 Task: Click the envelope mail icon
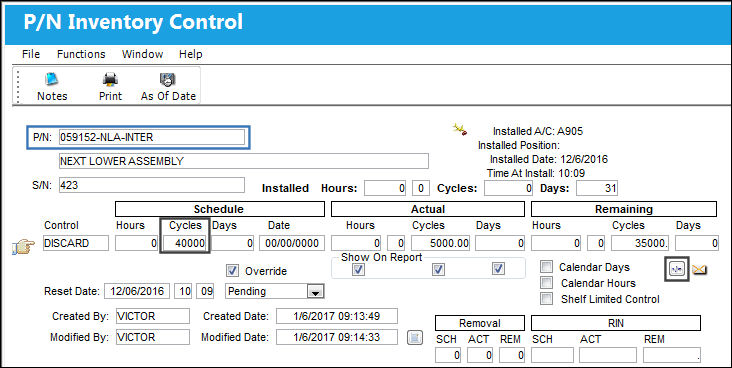pos(699,269)
